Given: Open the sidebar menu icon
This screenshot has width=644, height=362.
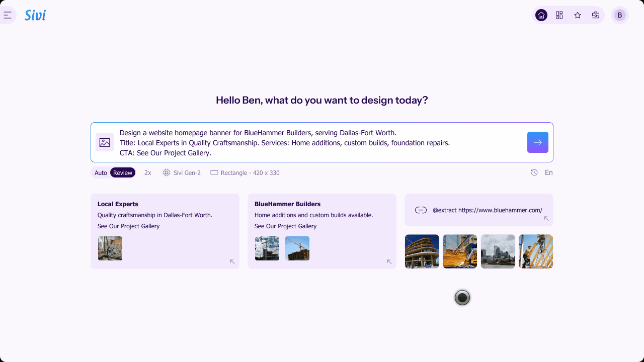Looking at the screenshot, I should click(x=8, y=15).
